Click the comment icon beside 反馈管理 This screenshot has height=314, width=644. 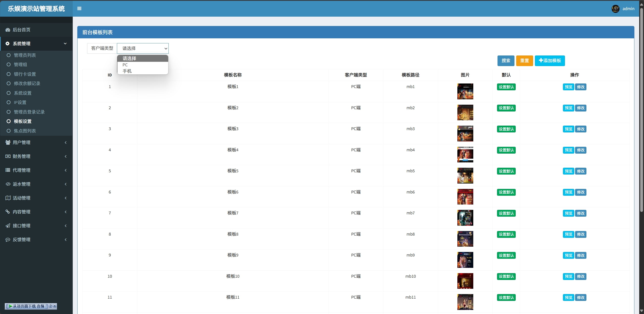tap(8, 240)
